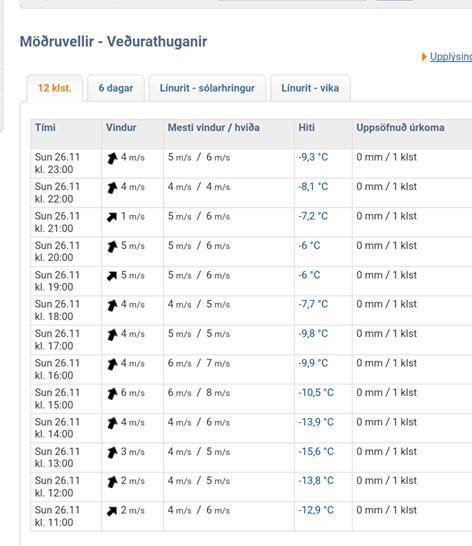Screen dimensions: 472x546
Task: Click the Hiti column header
Action: point(307,127)
